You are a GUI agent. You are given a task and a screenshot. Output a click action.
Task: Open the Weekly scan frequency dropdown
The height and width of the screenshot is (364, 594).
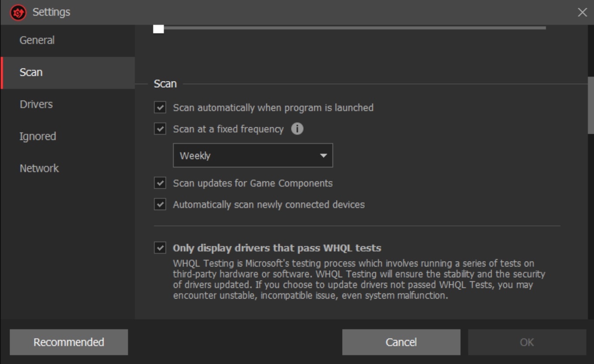(253, 156)
